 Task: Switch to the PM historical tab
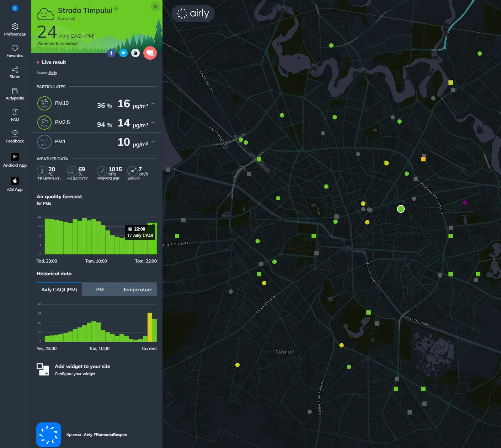(x=100, y=290)
